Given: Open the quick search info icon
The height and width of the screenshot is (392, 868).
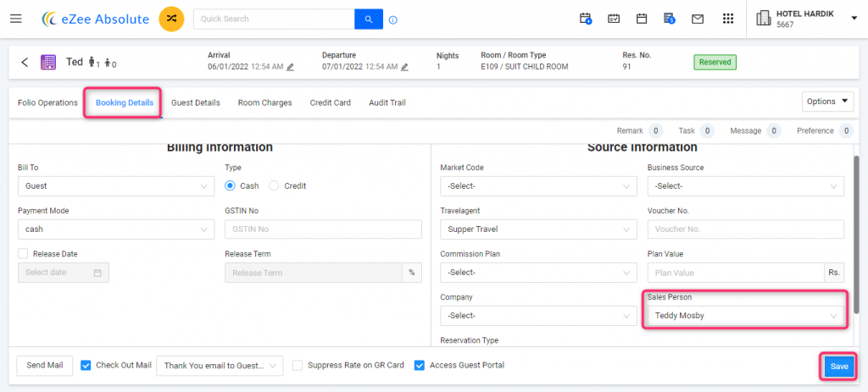Looking at the screenshot, I should click(393, 20).
